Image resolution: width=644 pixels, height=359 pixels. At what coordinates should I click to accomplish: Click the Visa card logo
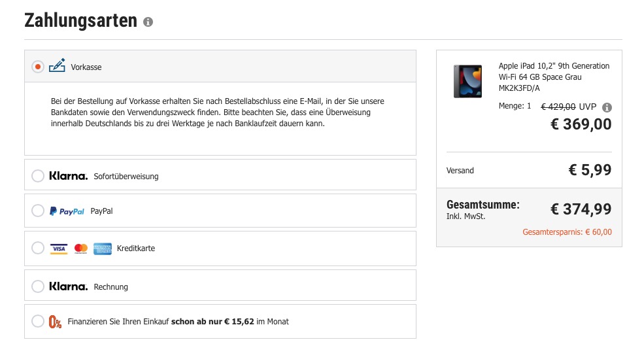tap(59, 248)
